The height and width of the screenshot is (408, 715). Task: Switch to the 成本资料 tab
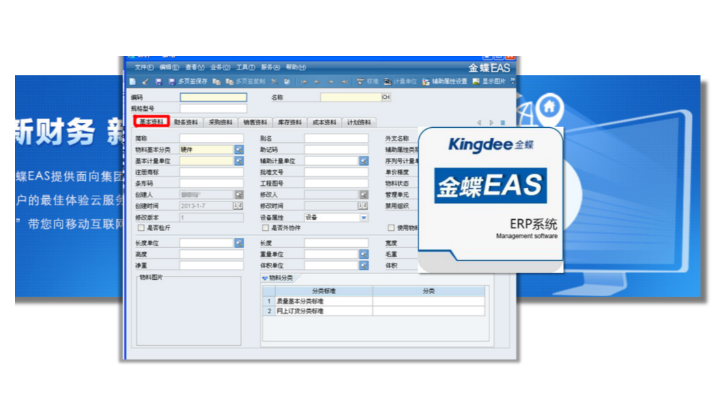(325, 122)
